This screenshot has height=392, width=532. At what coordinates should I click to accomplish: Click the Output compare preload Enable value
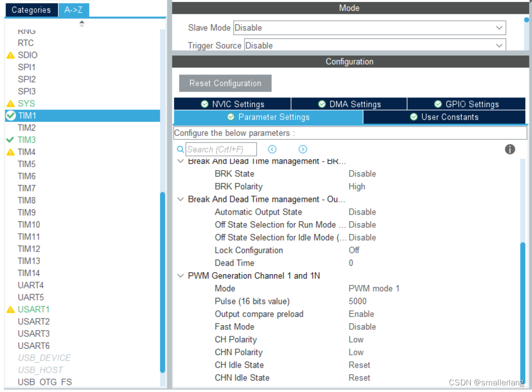[361, 315]
